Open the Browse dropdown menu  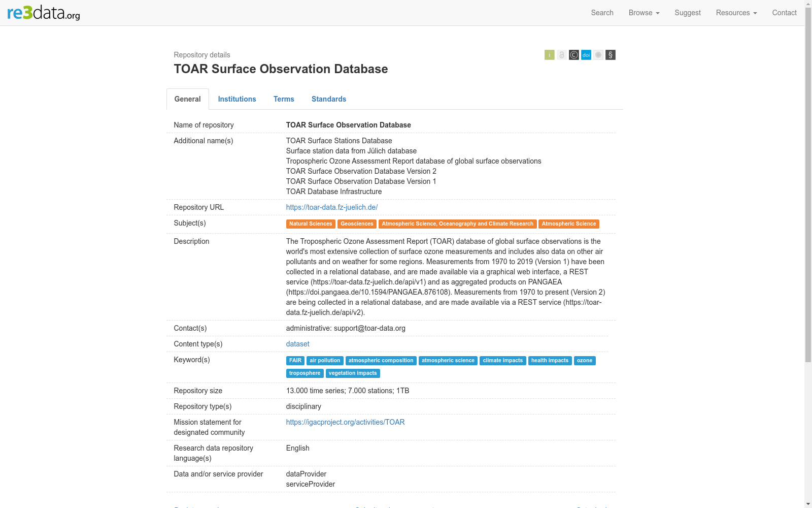[644, 13]
